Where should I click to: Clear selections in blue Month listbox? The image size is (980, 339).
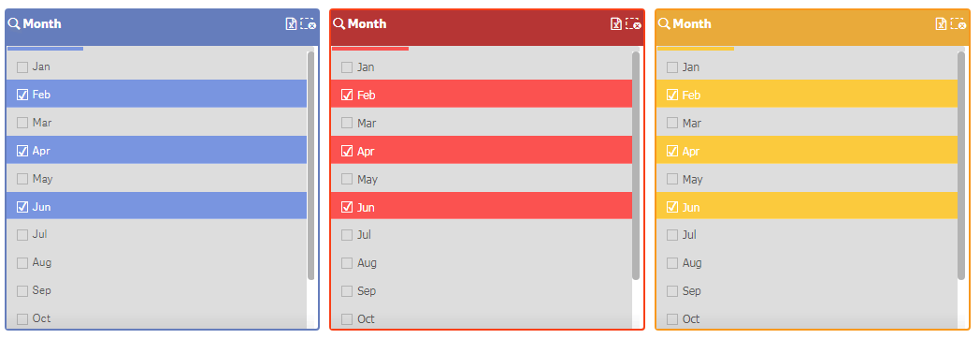pyautogui.click(x=309, y=23)
